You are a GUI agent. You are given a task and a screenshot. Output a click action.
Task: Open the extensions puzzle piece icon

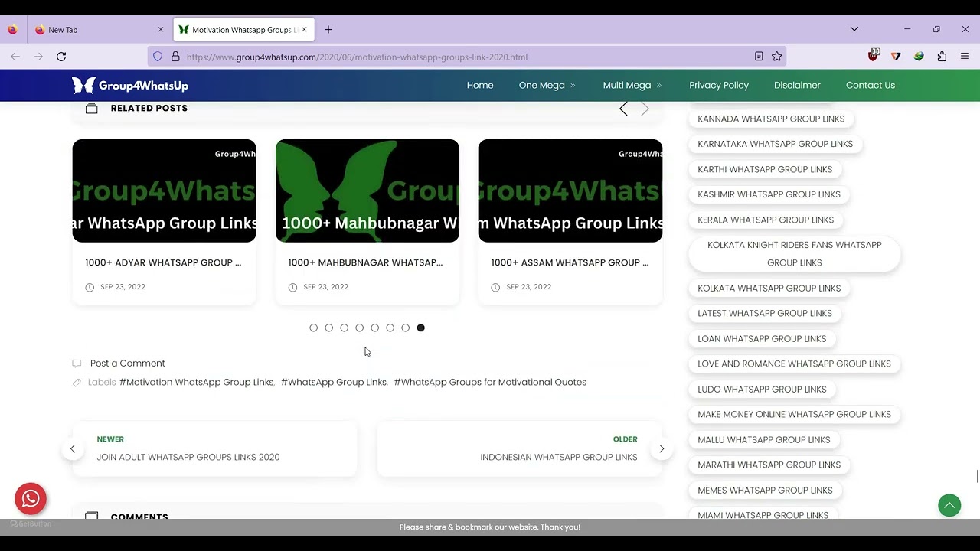point(942,57)
